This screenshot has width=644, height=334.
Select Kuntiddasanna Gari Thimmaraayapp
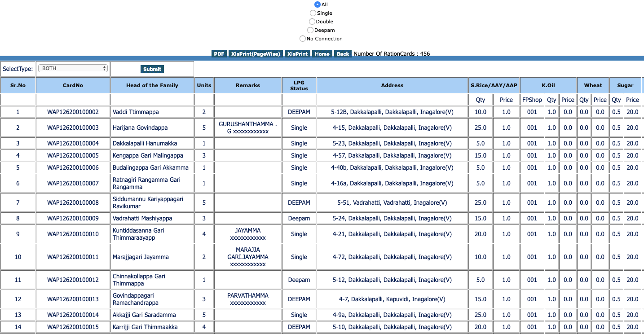138,234
